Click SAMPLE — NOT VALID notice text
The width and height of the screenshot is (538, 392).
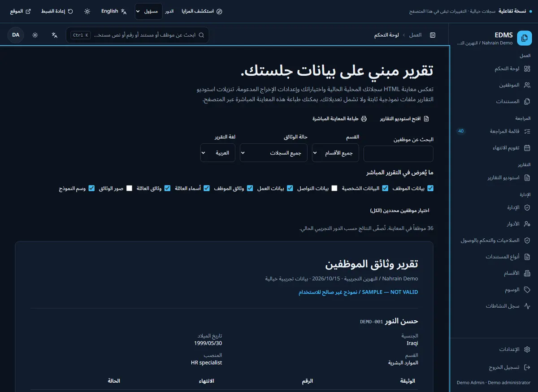(358, 292)
